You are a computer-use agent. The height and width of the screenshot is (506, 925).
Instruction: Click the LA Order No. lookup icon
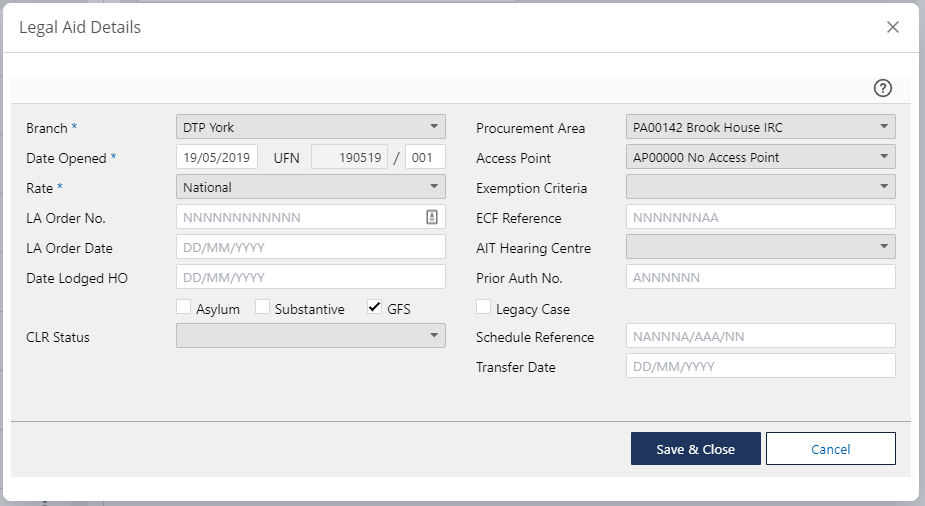click(432, 217)
